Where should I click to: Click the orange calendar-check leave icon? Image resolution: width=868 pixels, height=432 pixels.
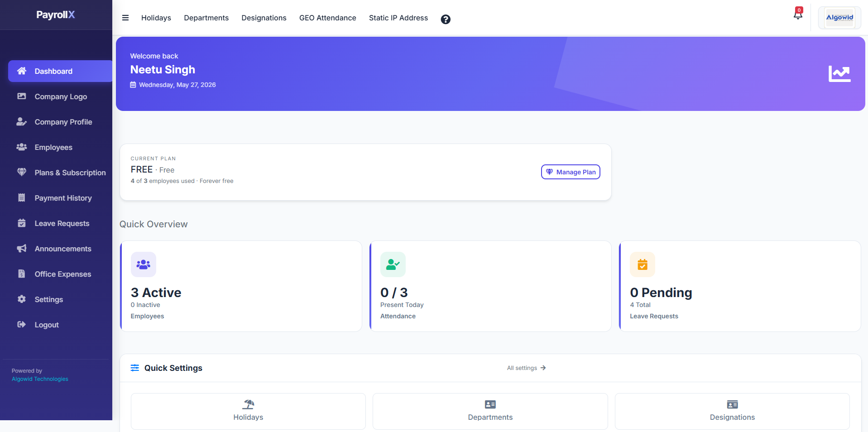tap(643, 264)
